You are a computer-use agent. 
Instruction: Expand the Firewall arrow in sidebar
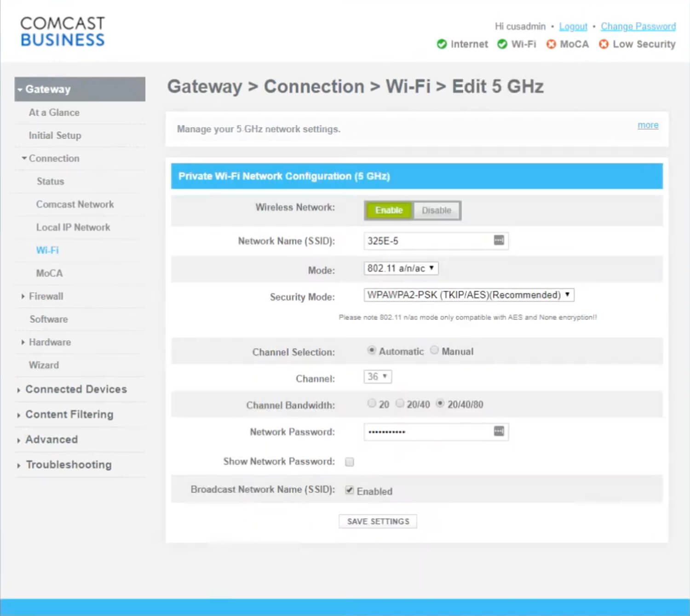[x=23, y=297]
